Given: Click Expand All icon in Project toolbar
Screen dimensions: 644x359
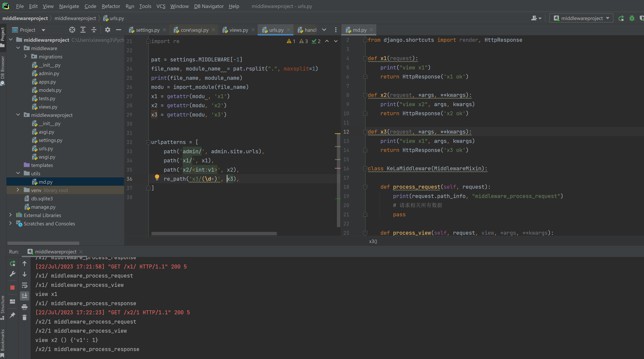Looking at the screenshot, I should (x=83, y=30).
